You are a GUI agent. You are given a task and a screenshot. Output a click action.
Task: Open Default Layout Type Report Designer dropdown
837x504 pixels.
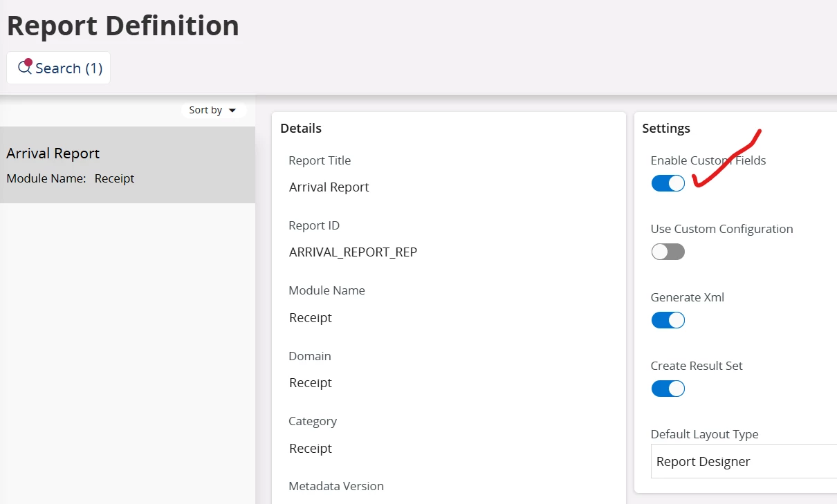[744, 461]
